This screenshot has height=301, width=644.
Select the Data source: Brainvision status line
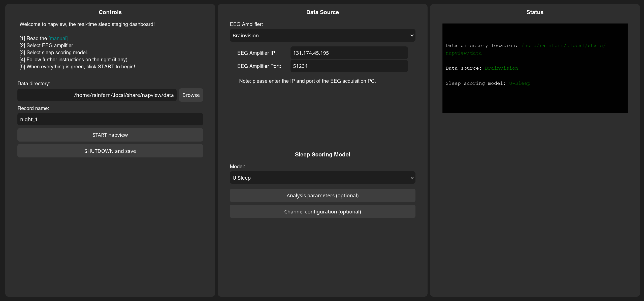click(481, 68)
